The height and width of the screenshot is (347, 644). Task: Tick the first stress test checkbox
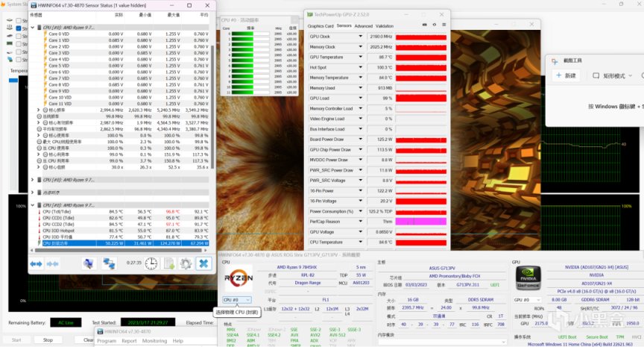pos(19,19)
